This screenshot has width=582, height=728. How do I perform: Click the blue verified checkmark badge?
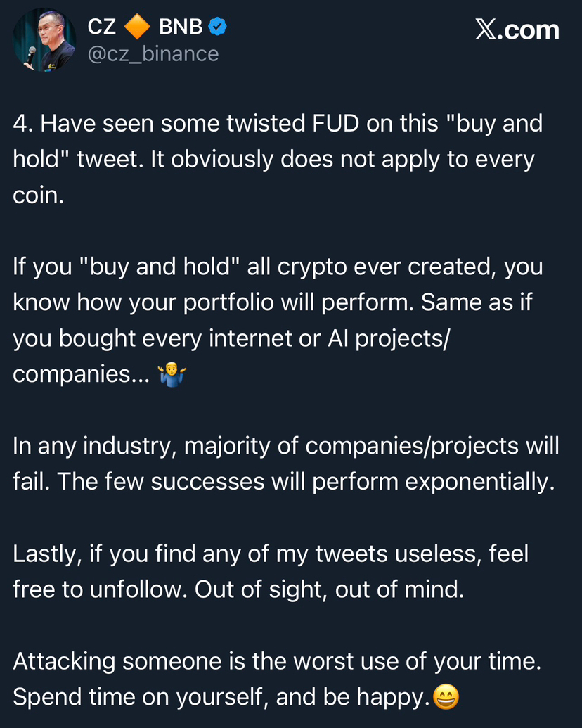click(217, 27)
